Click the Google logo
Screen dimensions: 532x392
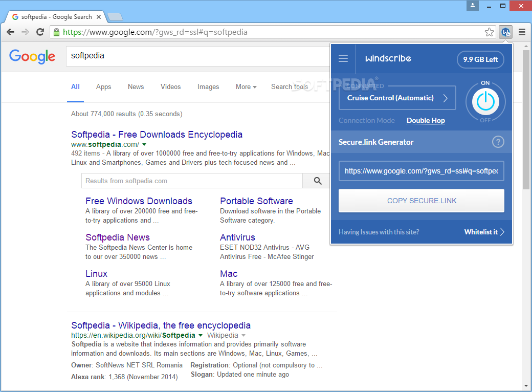(x=32, y=56)
